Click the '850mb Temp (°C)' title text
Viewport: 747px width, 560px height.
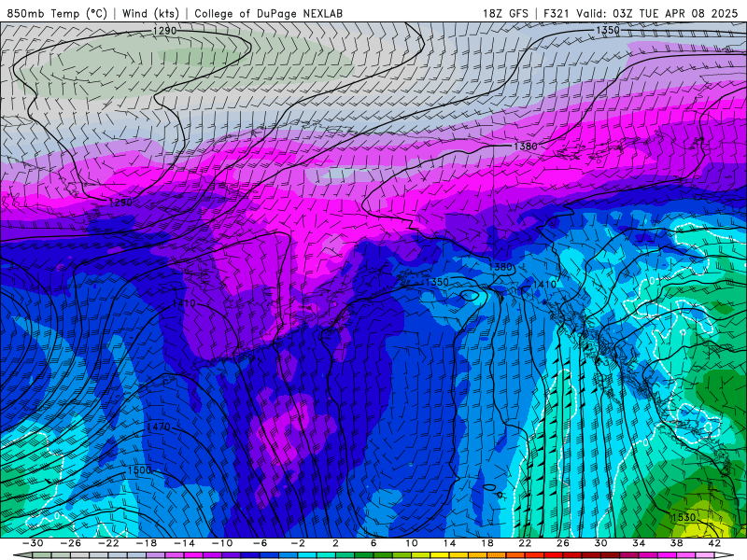click(x=57, y=13)
